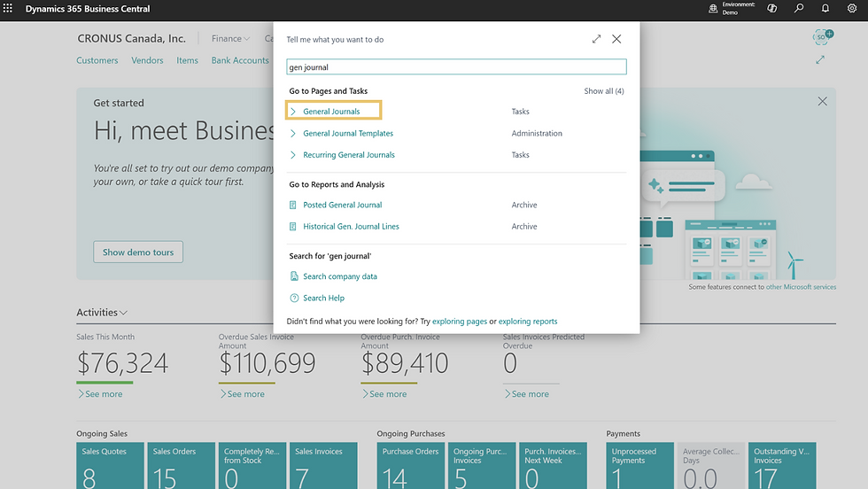Click Search company data link
The height and width of the screenshot is (489, 868).
tap(340, 276)
